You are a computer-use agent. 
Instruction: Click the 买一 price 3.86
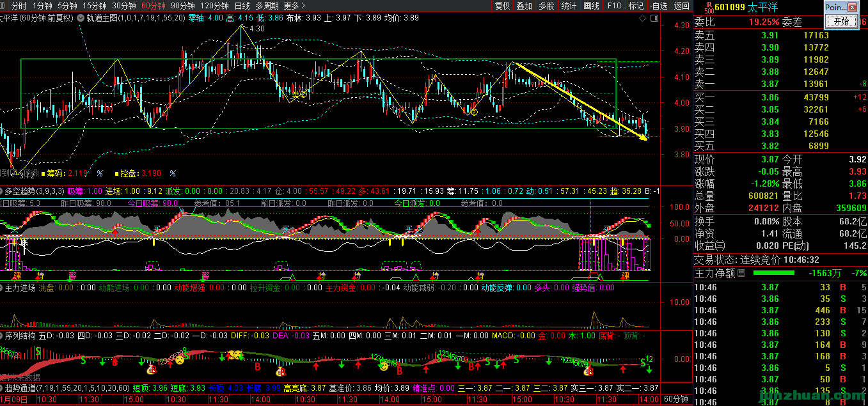(770, 97)
